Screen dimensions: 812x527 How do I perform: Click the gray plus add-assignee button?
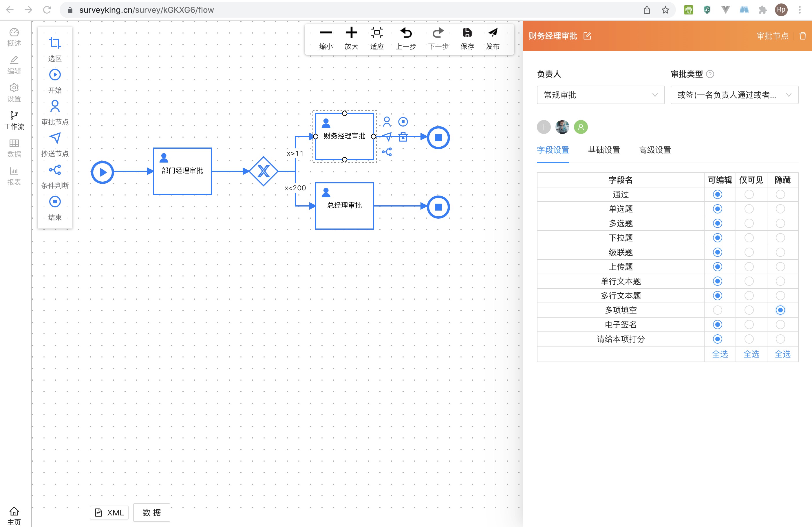[x=544, y=127]
